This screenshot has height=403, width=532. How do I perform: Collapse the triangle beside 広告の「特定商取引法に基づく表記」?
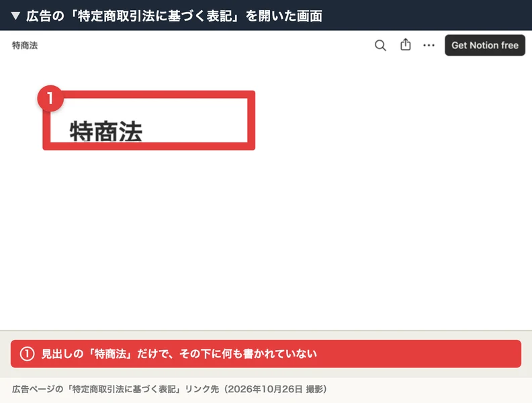[15, 16]
